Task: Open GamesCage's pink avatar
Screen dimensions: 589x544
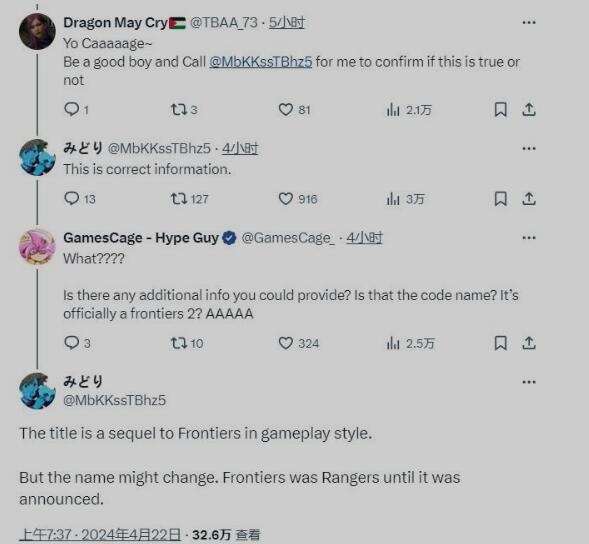Action: pos(37,247)
